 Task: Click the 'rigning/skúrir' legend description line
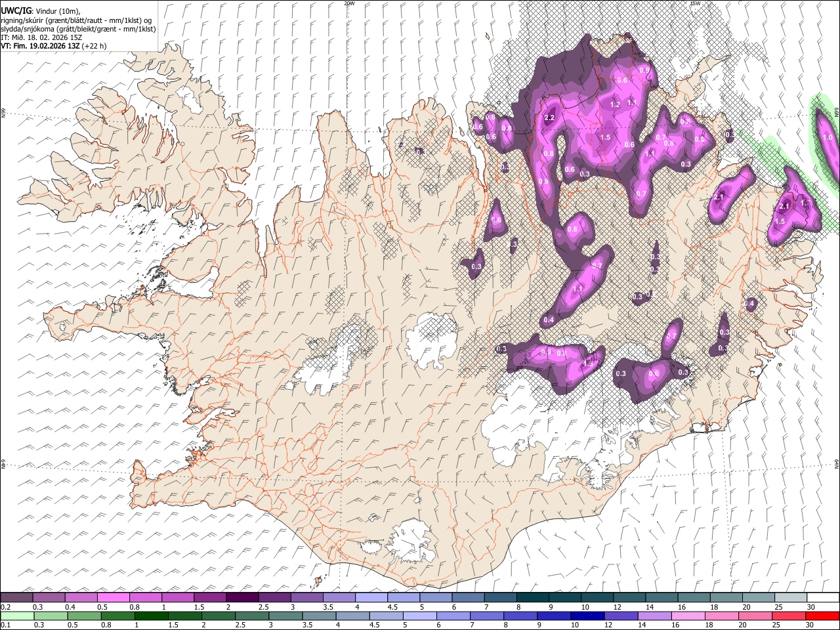(77, 20)
